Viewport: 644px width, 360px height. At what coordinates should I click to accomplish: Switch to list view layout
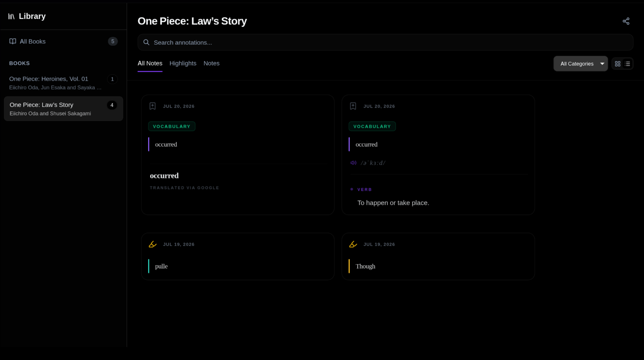pyautogui.click(x=627, y=64)
